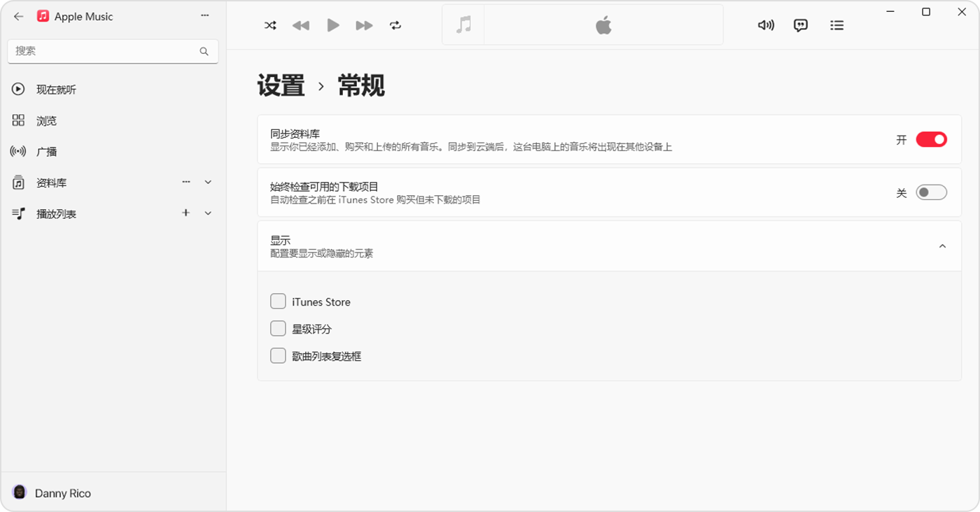Screen dimensions: 980x512
Task: Open the three-dots menu beside Apple Music
Action: coord(204,15)
